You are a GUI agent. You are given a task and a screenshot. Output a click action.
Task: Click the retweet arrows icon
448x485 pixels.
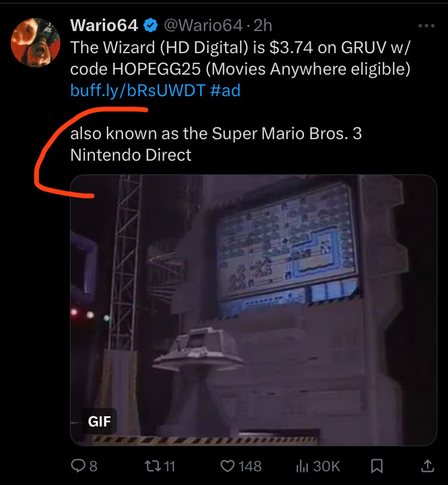point(153,466)
